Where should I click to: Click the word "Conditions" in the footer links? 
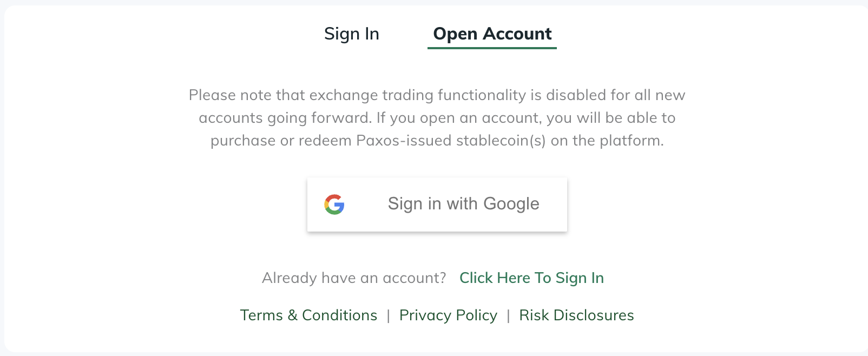tap(339, 315)
